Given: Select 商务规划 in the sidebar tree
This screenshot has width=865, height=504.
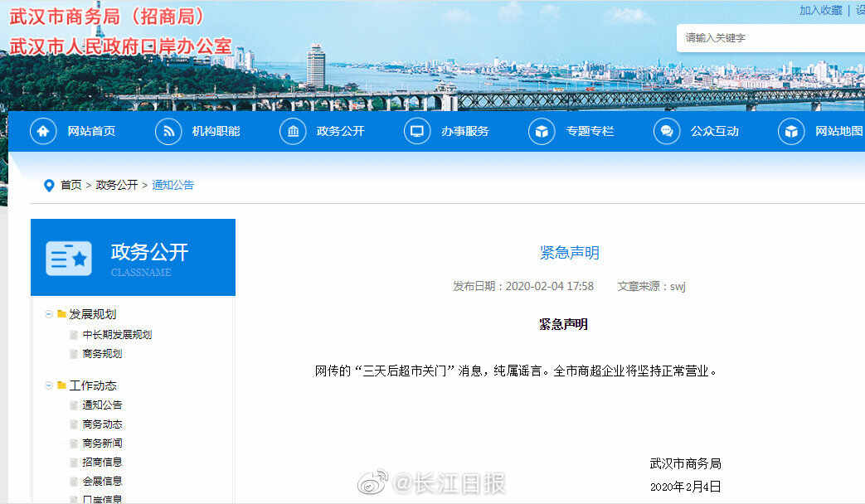Looking at the screenshot, I should pyautogui.click(x=102, y=354).
